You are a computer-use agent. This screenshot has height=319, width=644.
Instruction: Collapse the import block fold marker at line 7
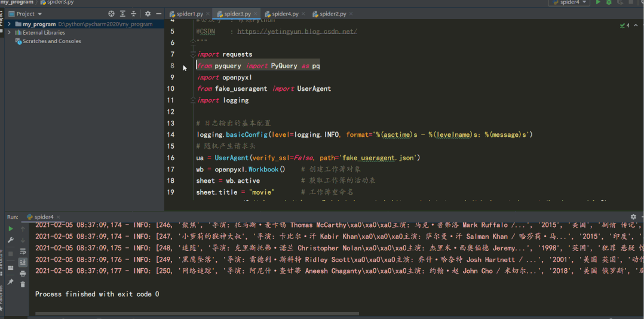pos(193,54)
